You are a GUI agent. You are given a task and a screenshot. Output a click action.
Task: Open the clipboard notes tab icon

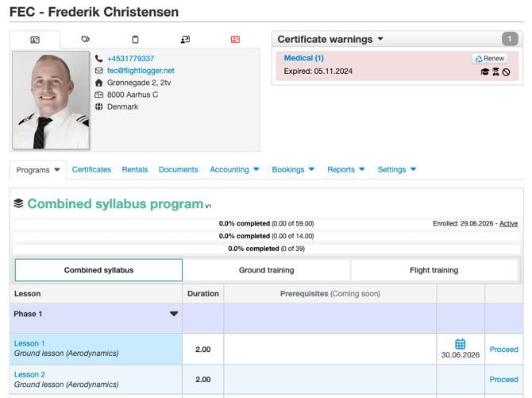(135, 40)
